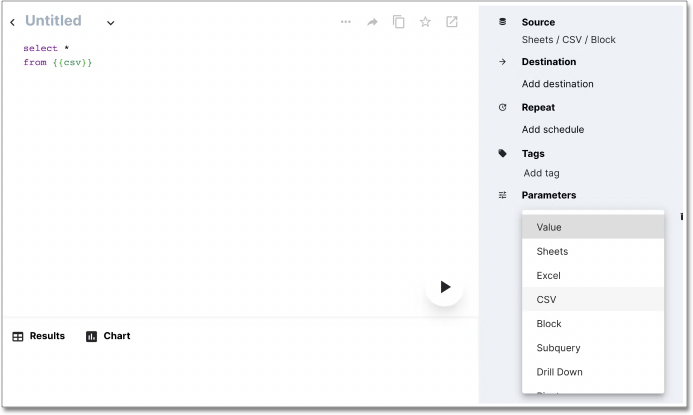Image resolution: width=693 pixels, height=415 pixels.
Task: Open query in new window icon
Action: pos(452,22)
